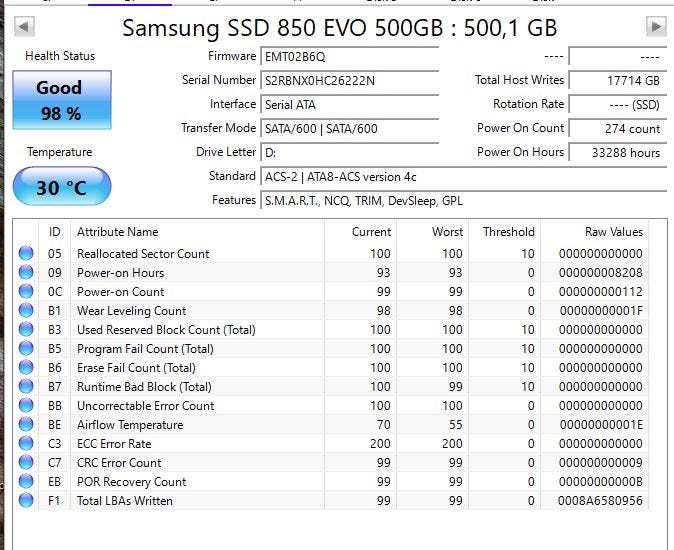Screen dimensions: 674x550
Task: Click the Current column header
Action: coord(360,232)
